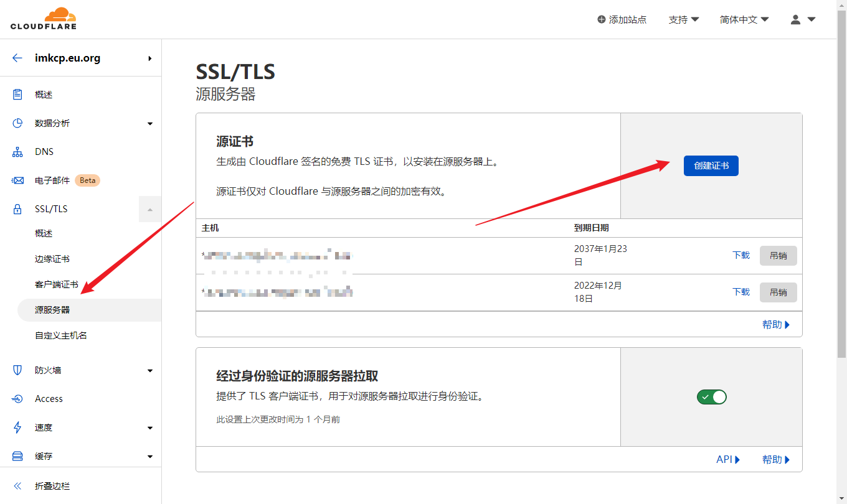847x504 pixels.
Task: Expand the 数据分析 submenu arrow
Action: (150, 124)
